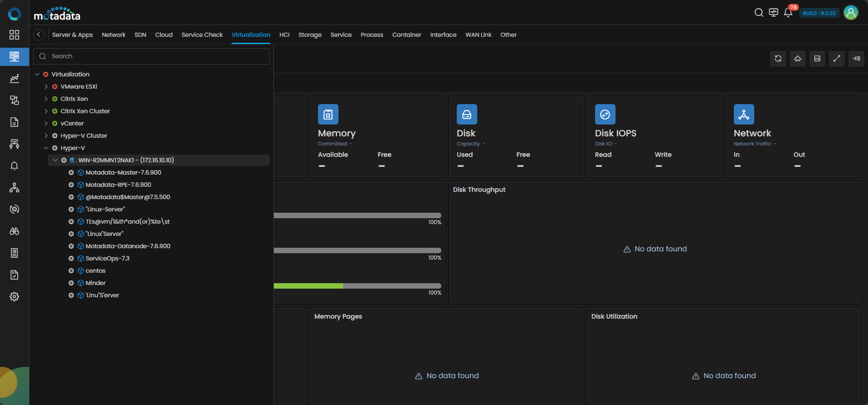Viewport: 868px width, 405px height.
Task: Click the refresh icon in the top toolbar
Action: coord(778,59)
